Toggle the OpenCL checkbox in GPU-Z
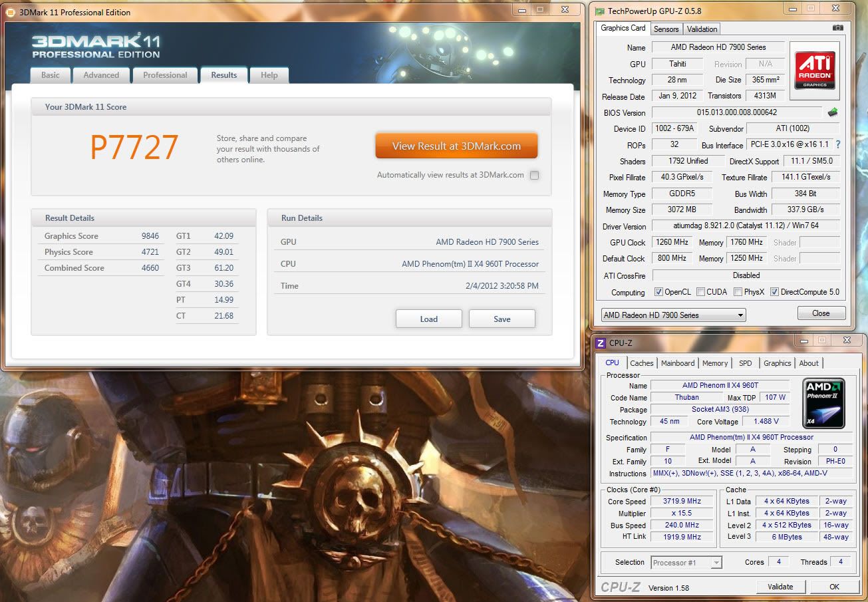The height and width of the screenshot is (602, 868). click(658, 292)
